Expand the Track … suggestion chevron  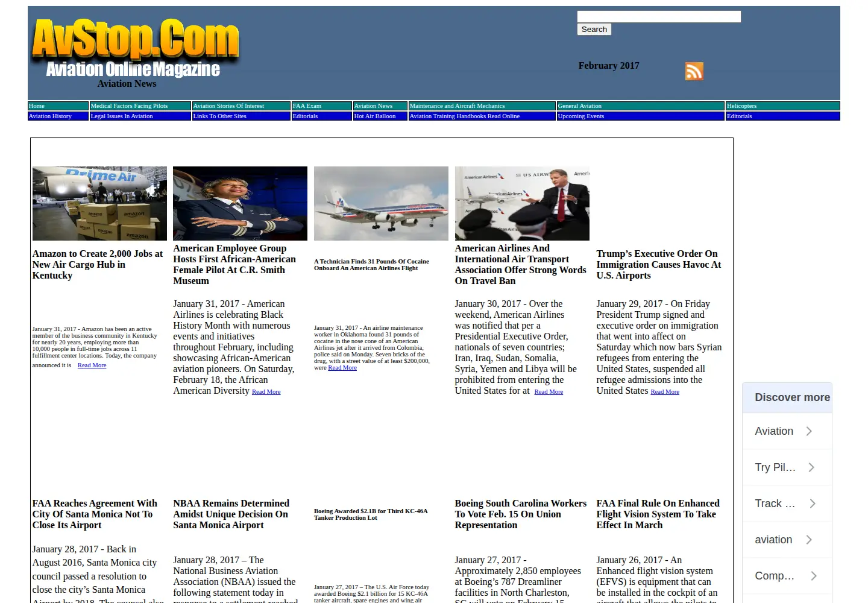point(813,504)
